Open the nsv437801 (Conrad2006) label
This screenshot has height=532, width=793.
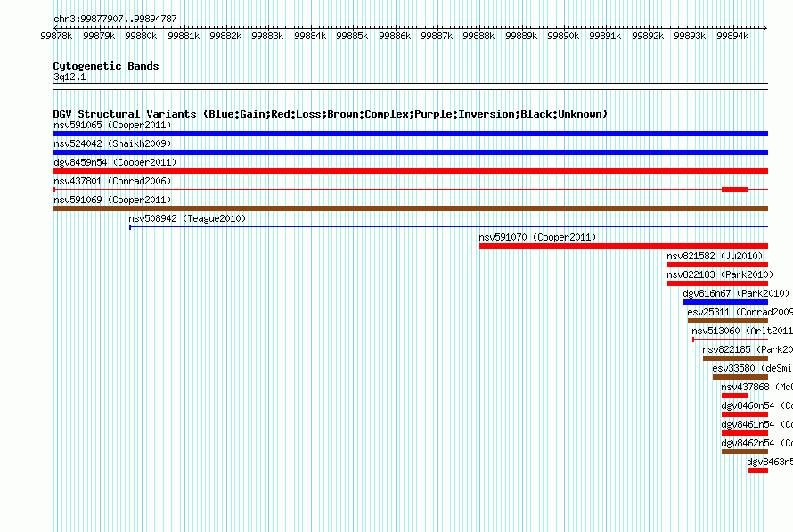[x=112, y=181]
